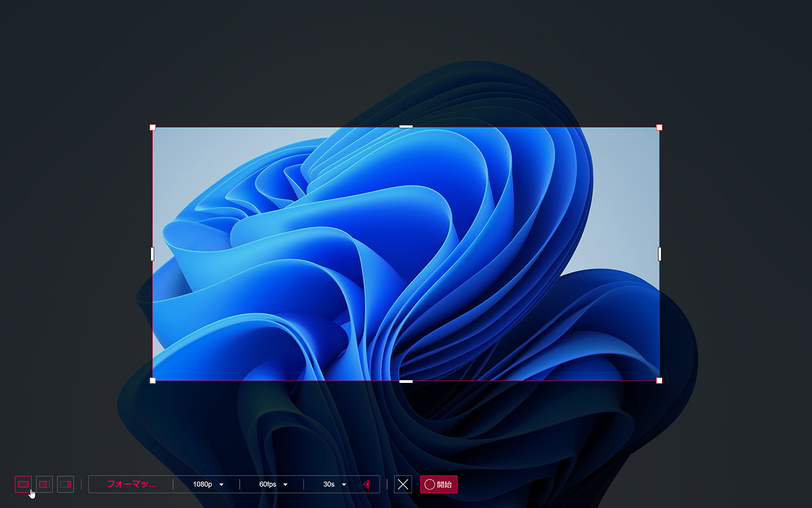Viewport: 812px width, 508px height.
Task: Click the 開始 start recording button
Action: point(439,484)
